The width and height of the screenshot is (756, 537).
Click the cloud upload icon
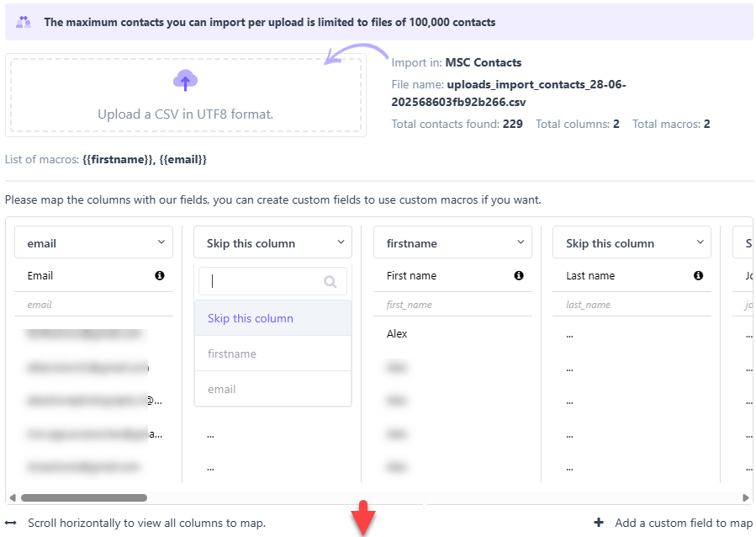click(x=185, y=81)
